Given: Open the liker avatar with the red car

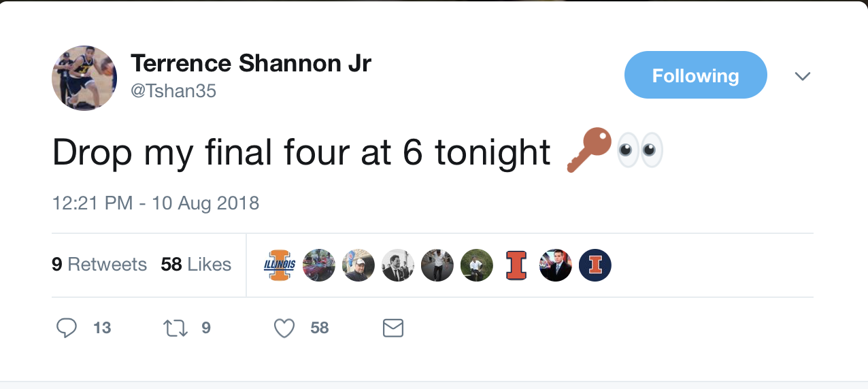Looking at the screenshot, I should point(319,265).
